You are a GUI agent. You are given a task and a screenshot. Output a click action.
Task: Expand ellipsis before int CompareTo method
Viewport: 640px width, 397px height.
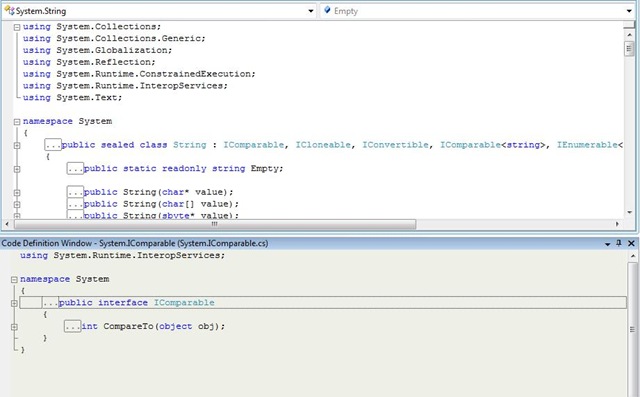(x=72, y=326)
